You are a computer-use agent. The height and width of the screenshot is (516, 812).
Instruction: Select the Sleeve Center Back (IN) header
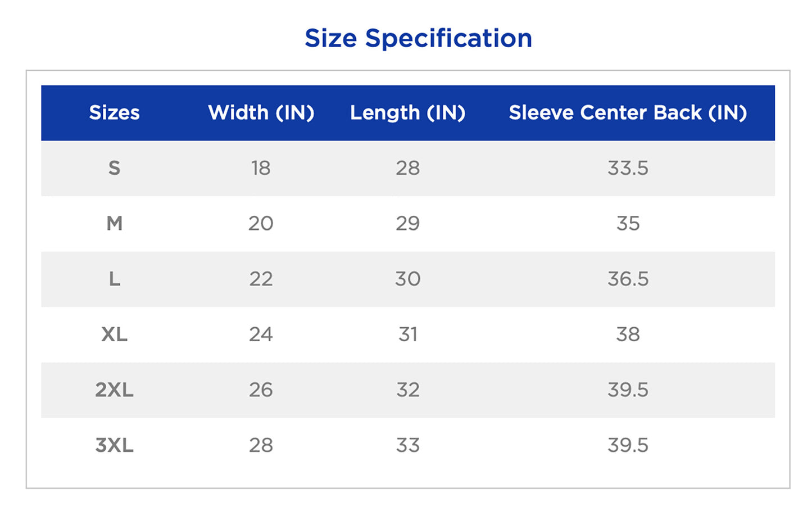click(x=628, y=112)
